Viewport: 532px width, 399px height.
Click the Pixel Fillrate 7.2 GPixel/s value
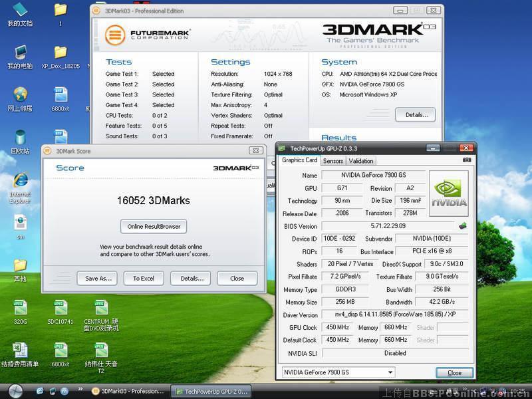tap(345, 277)
